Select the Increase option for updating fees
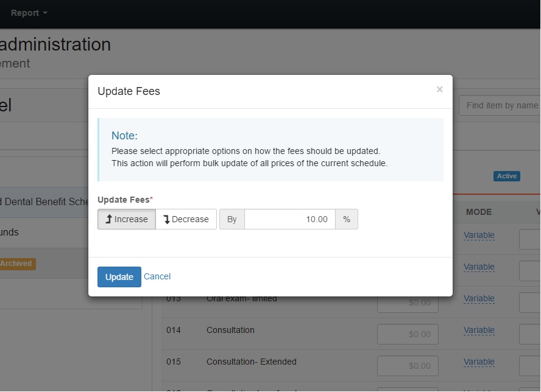This screenshot has width=541, height=392. point(126,219)
